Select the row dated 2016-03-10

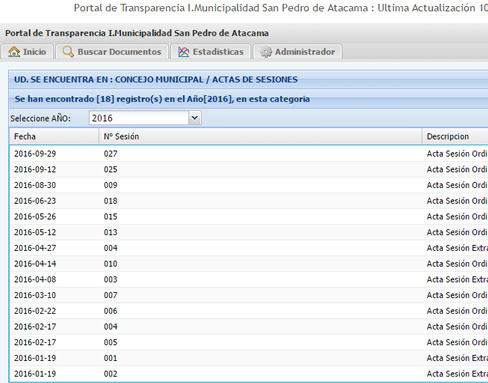point(249,295)
